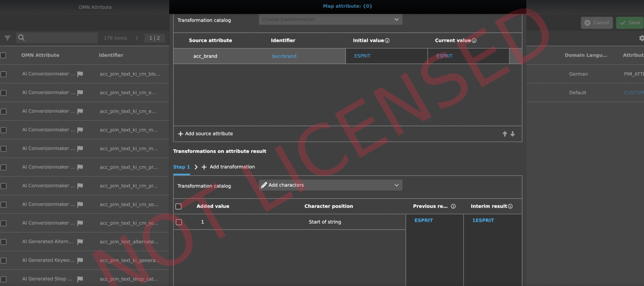Click info icon beside Interim result
The image size is (644, 286).
[510, 206]
